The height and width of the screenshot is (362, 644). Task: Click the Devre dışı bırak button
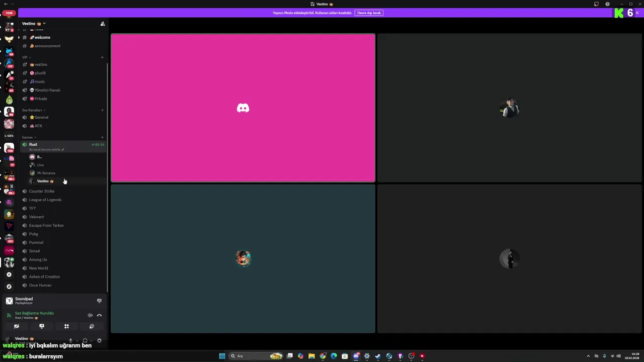click(369, 13)
